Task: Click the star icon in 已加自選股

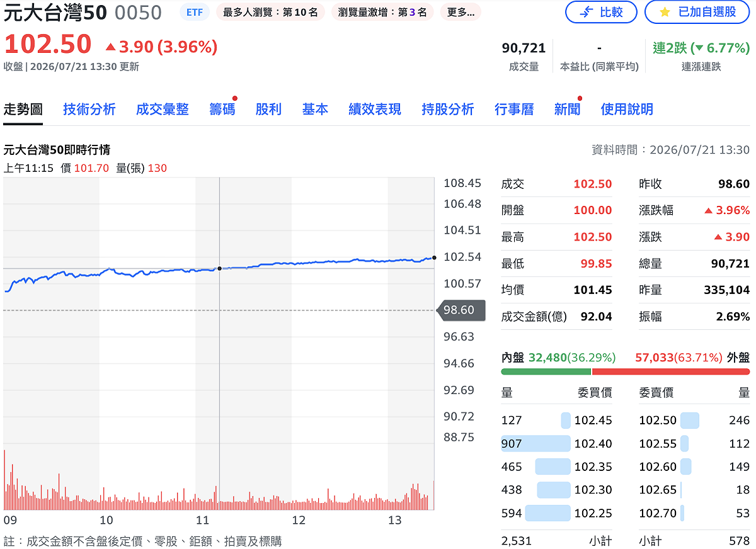Action: point(665,12)
